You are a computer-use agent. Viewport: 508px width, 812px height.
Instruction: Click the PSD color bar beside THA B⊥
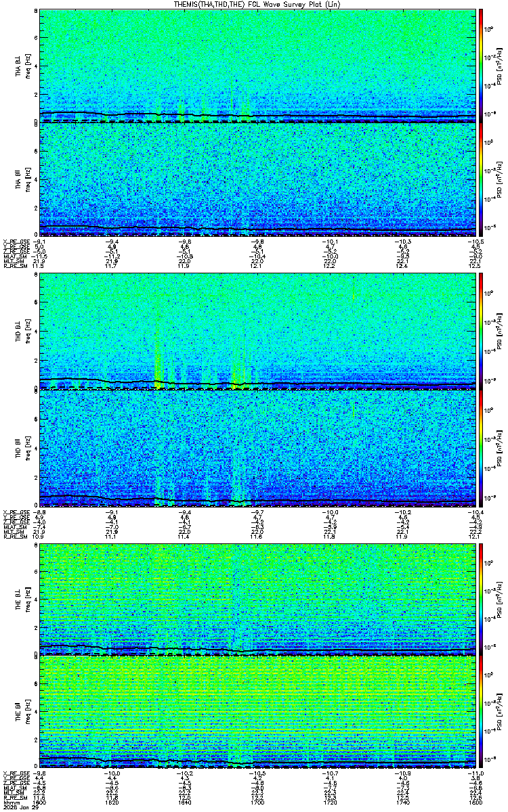point(481,65)
